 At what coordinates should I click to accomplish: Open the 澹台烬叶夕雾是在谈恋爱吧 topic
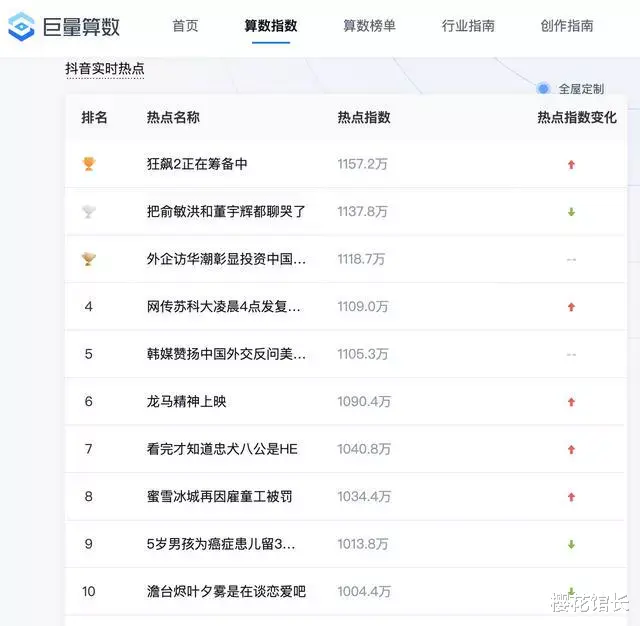coord(226,591)
